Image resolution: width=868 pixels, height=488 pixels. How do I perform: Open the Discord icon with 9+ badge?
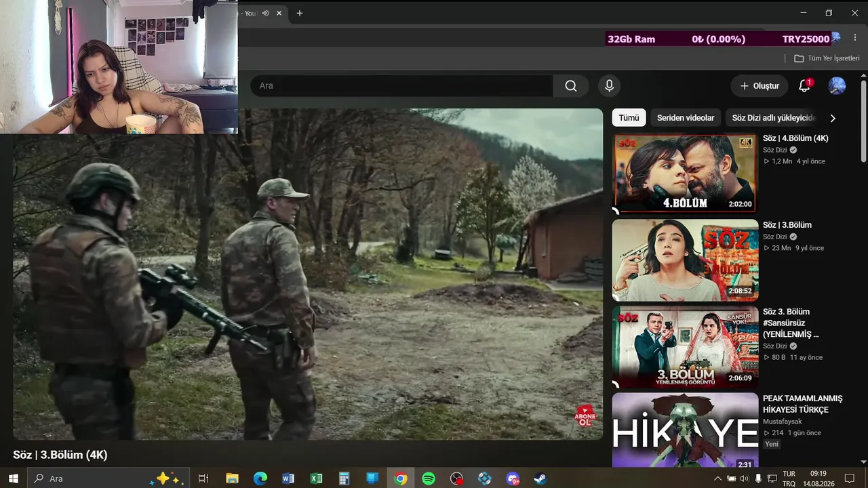(513, 479)
